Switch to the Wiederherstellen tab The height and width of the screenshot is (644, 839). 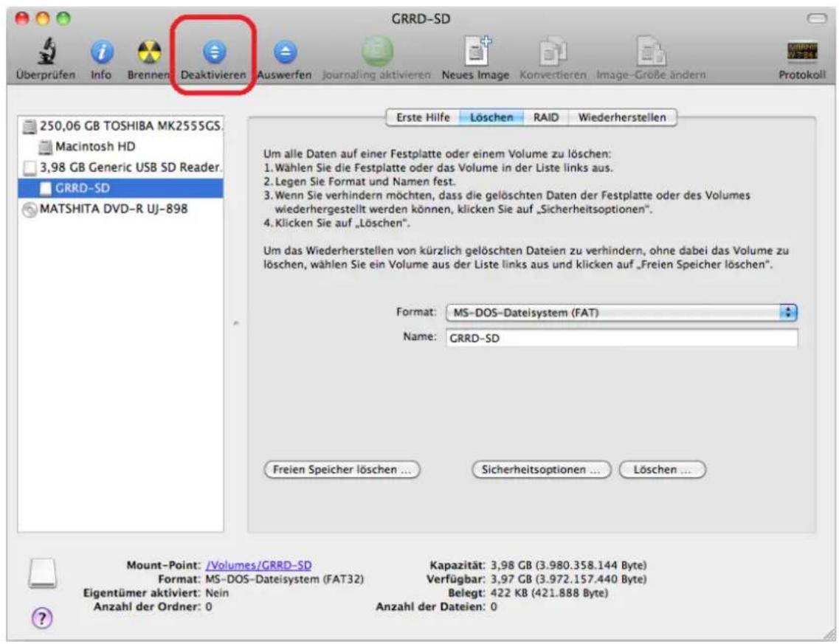(x=622, y=117)
